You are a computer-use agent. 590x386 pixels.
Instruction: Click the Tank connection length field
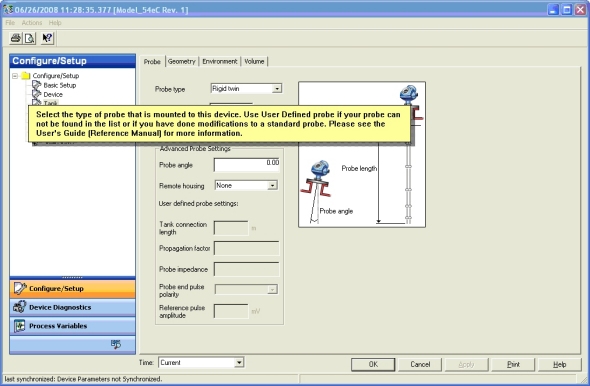[x=231, y=228]
